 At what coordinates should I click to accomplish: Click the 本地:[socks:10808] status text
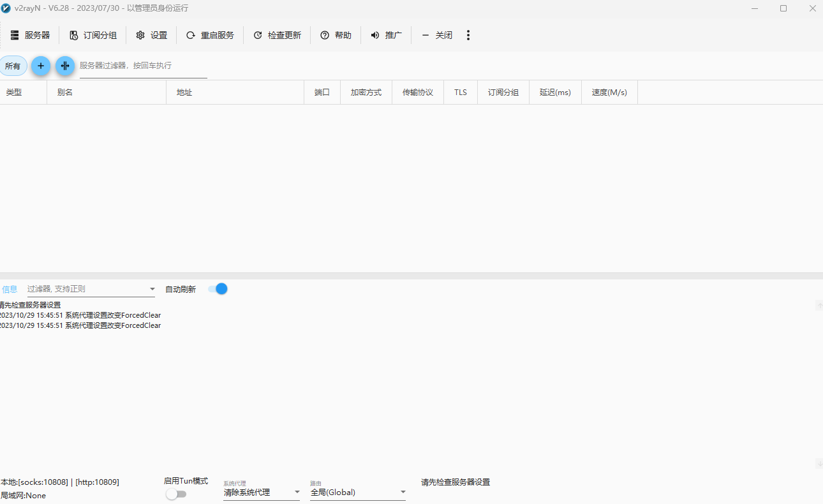(x=59, y=482)
